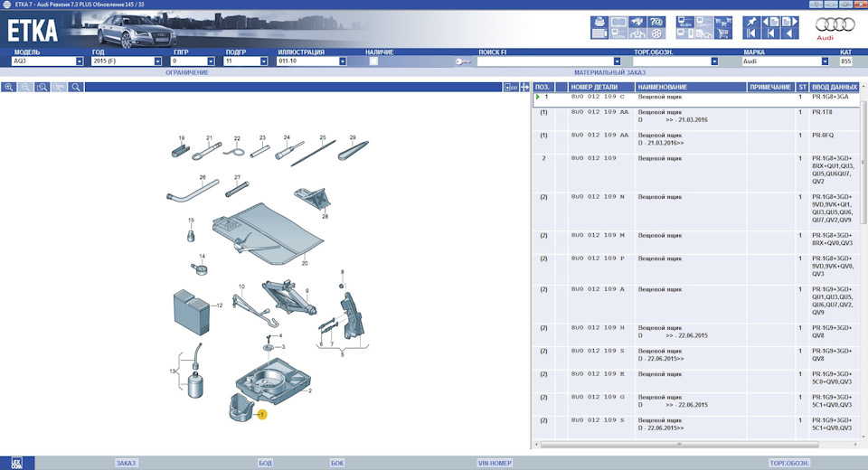Click the film reel icon

coord(656,33)
